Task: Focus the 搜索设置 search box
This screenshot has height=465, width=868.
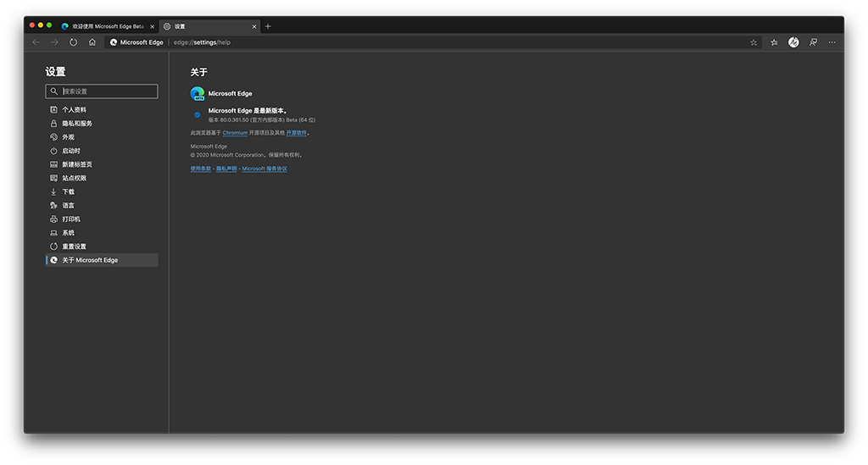Action: [102, 91]
